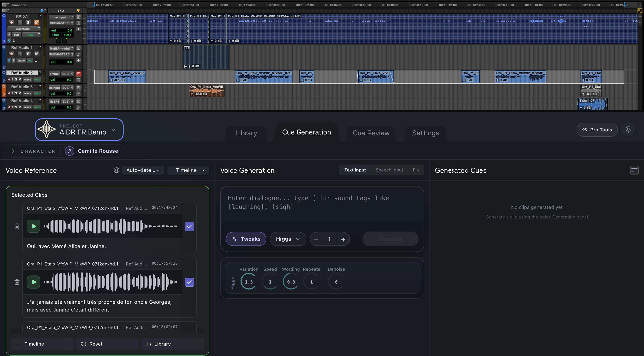The width and height of the screenshot is (644, 356).
Task: Click the yellow marker icon beside I/O header
Action: point(78,10)
